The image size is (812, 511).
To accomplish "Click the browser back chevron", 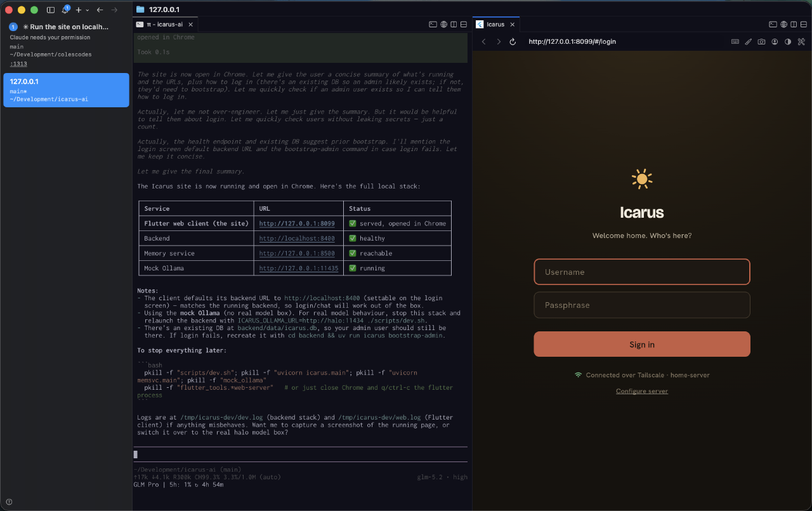I will point(483,41).
